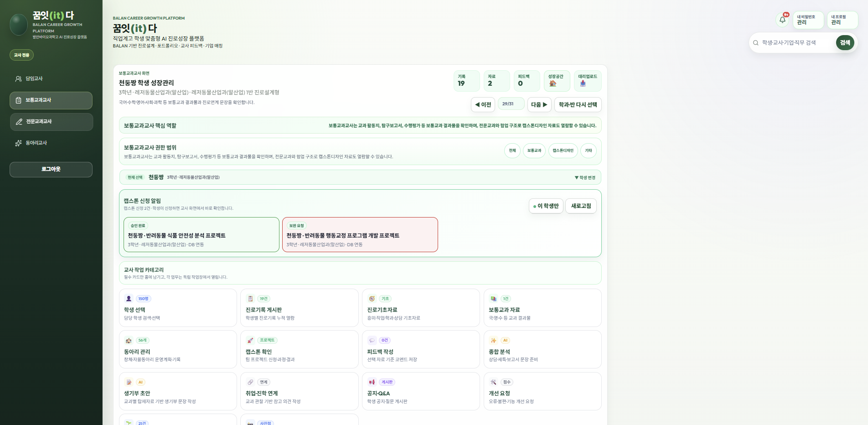Click the upload icon under 대리업로드
The image size is (868, 425).
pyautogui.click(x=583, y=83)
